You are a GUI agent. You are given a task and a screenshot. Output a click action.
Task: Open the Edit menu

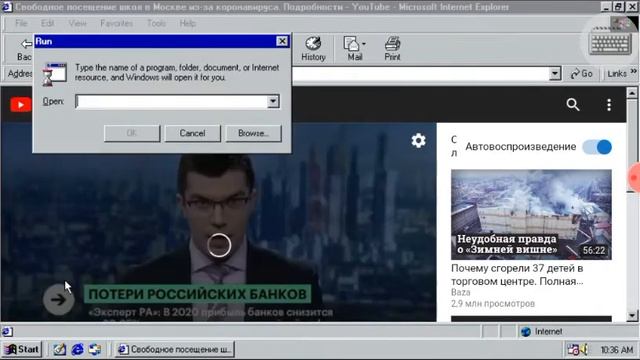[47, 23]
